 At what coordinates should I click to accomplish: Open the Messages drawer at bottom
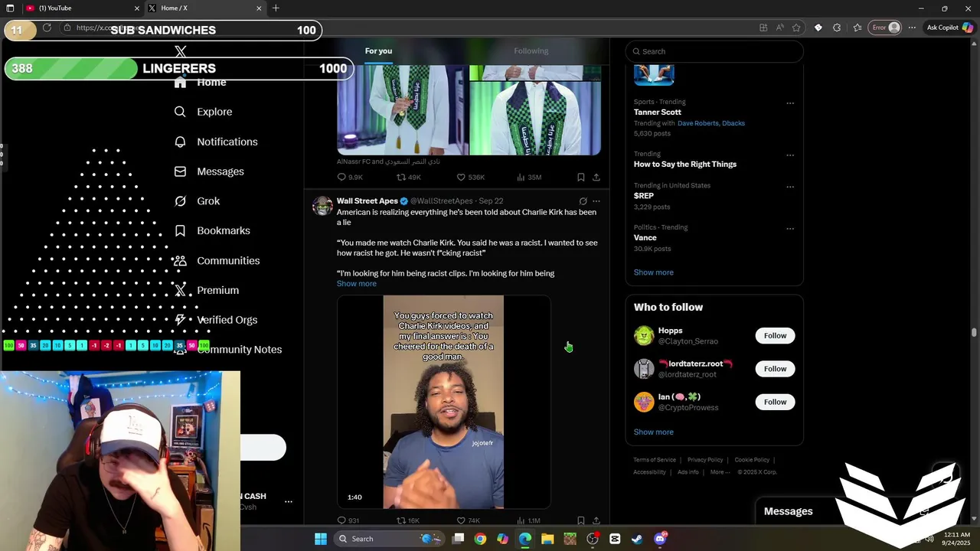(789, 511)
